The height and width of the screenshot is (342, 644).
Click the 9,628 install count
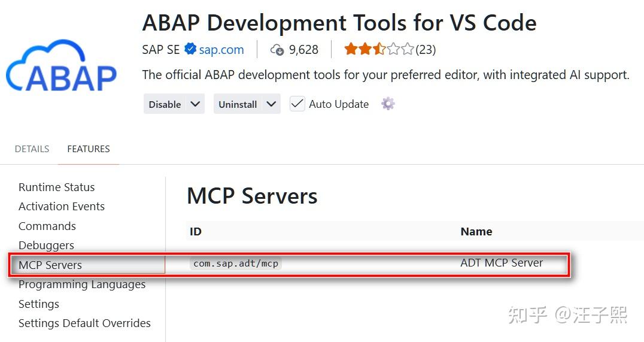[x=303, y=50]
